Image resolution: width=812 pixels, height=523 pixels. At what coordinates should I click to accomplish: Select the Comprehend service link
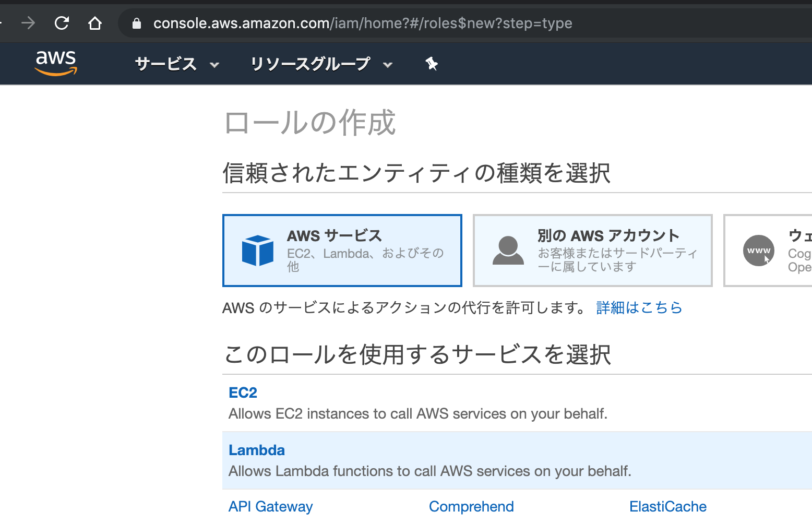(471, 506)
